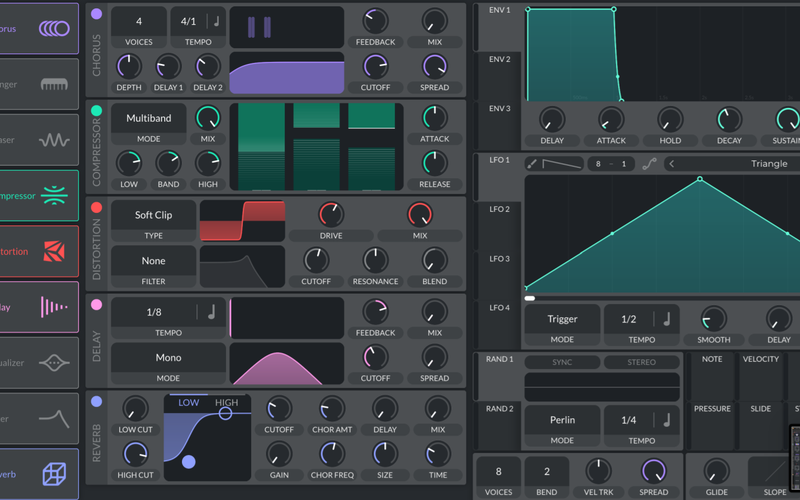Click the SYNC button in RAND 1
The height and width of the screenshot is (500, 800).
pos(562,362)
